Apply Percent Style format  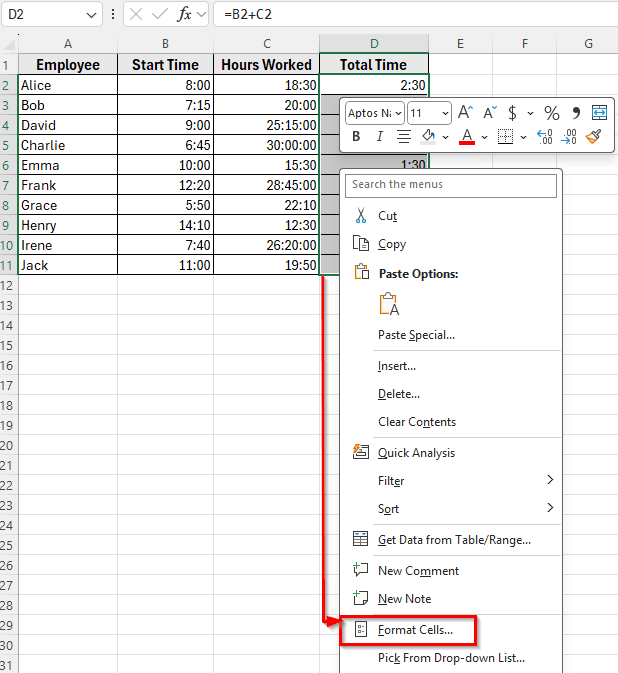click(551, 113)
